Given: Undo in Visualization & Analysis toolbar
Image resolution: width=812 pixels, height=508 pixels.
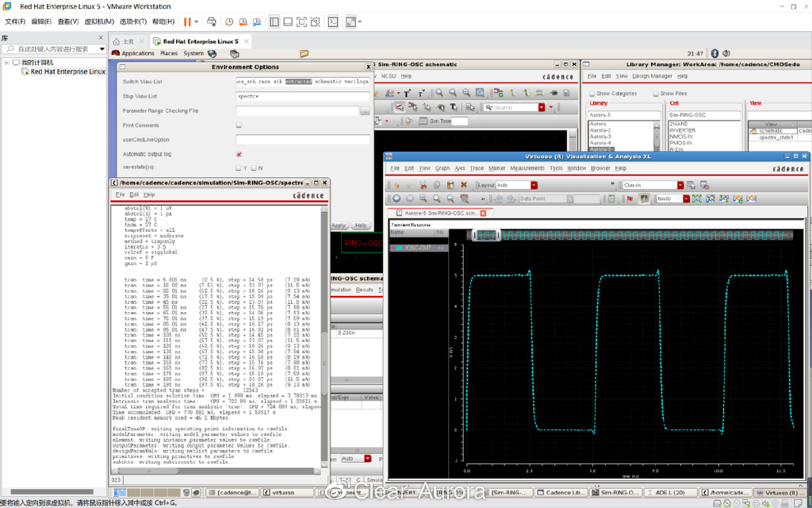Looking at the screenshot, I should [x=396, y=185].
